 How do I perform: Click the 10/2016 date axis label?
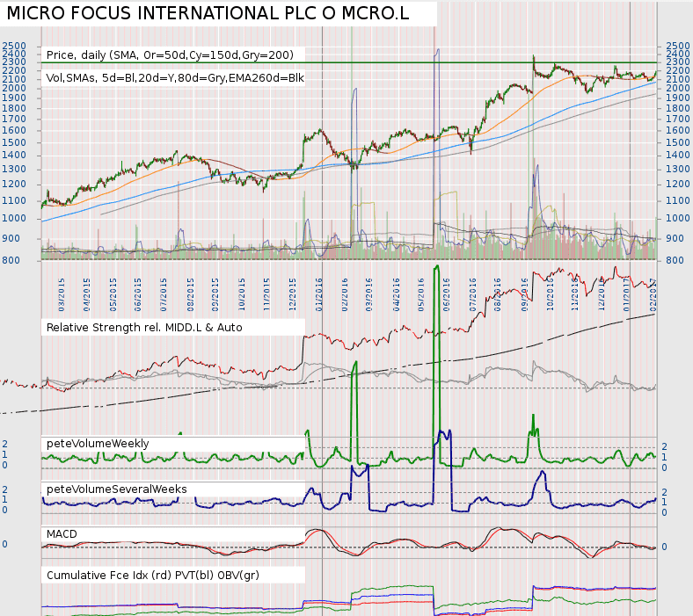click(550, 294)
